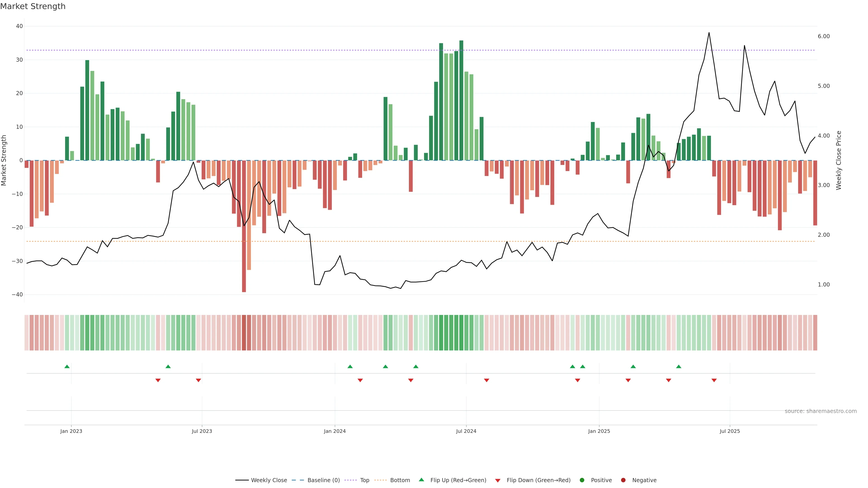Click the purple dotted Top threshold line

[337, 50]
